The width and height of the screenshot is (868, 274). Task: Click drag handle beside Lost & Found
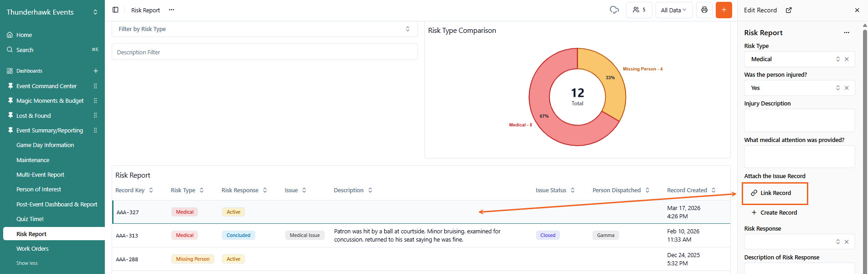[95, 116]
